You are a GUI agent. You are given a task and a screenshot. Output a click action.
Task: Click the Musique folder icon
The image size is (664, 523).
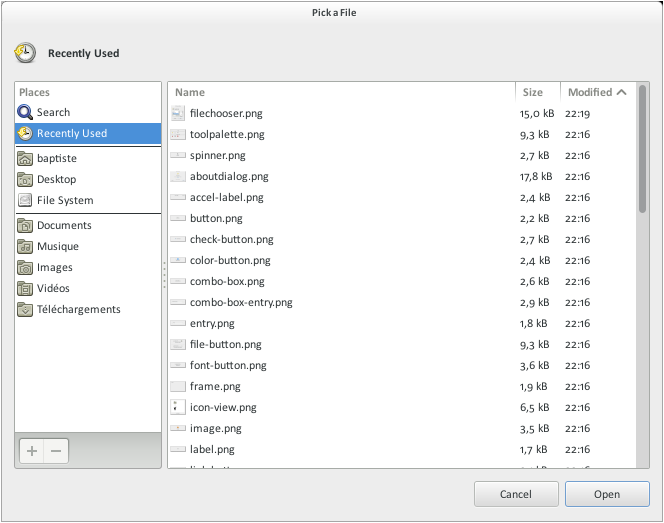[x=25, y=247]
